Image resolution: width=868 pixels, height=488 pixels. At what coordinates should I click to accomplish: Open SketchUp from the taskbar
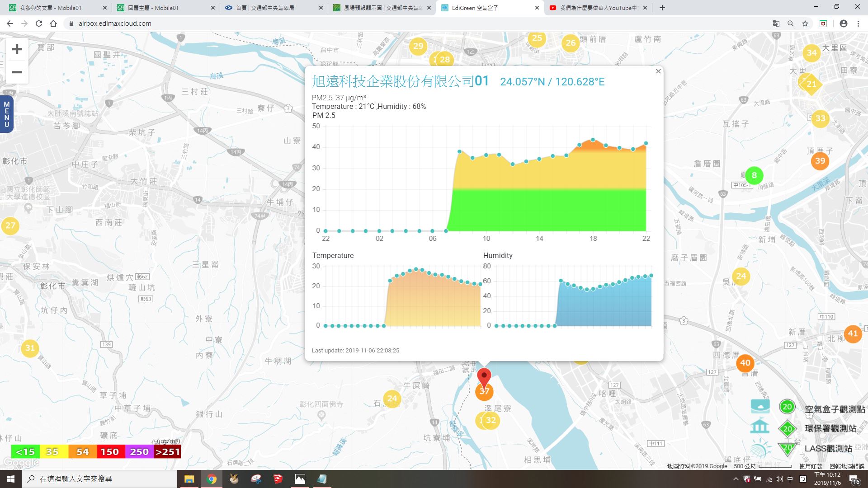tap(278, 479)
